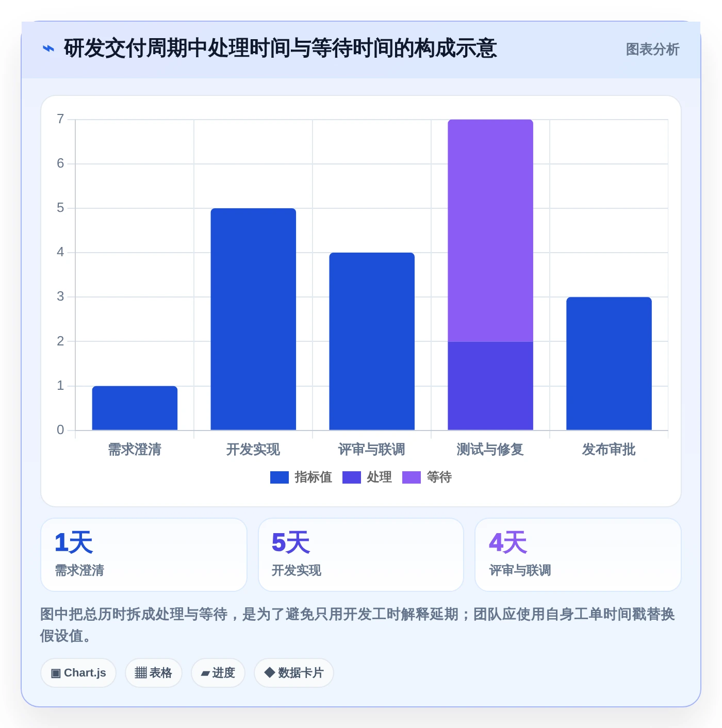Click the purple 等待 segment of 测试与修复

tap(490, 230)
